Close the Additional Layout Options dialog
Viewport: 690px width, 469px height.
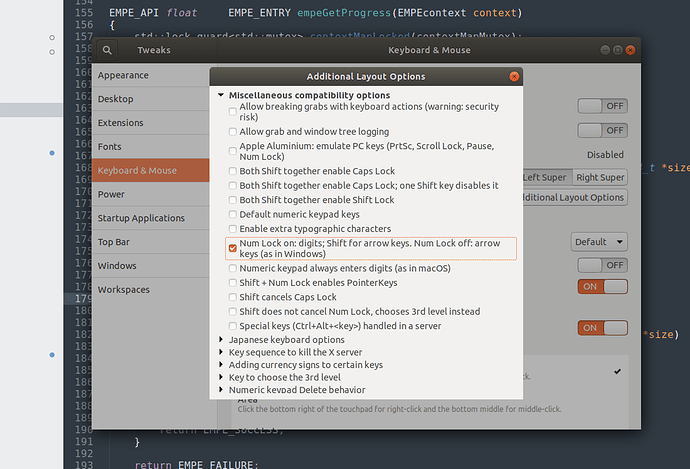pos(514,76)
